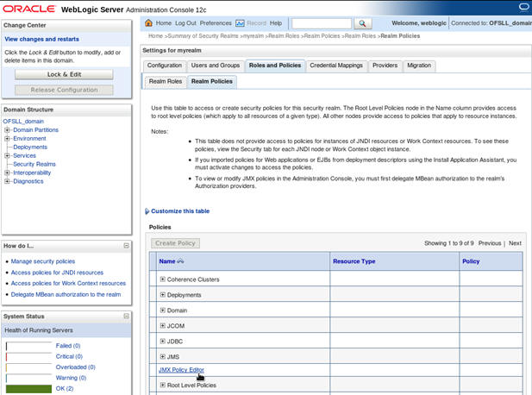
Task: Open Realm Roles sub-tab
Action: click(x=166, y=81)
